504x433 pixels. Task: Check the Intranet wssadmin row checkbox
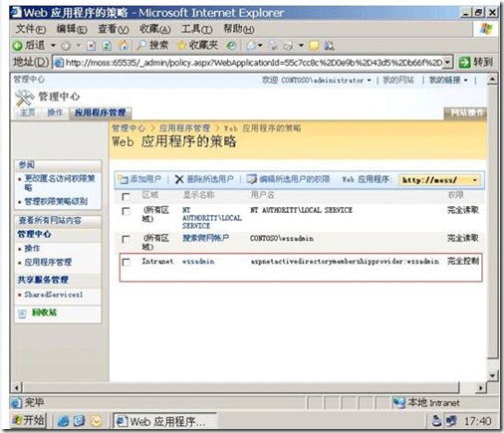[x=126, y=262]
